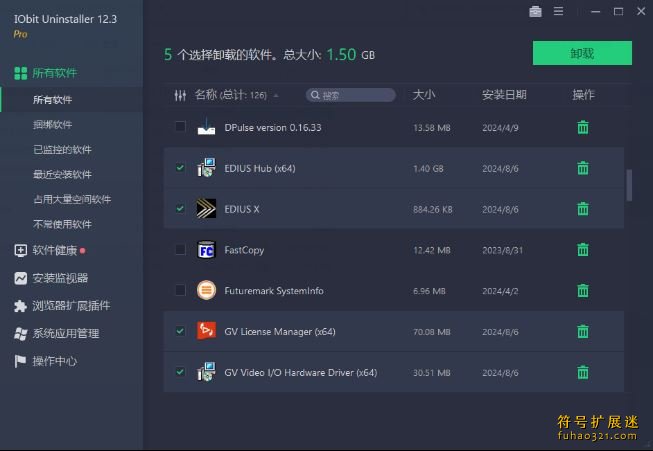Open 已监控的软件 in sidebar

click(62, 150)
